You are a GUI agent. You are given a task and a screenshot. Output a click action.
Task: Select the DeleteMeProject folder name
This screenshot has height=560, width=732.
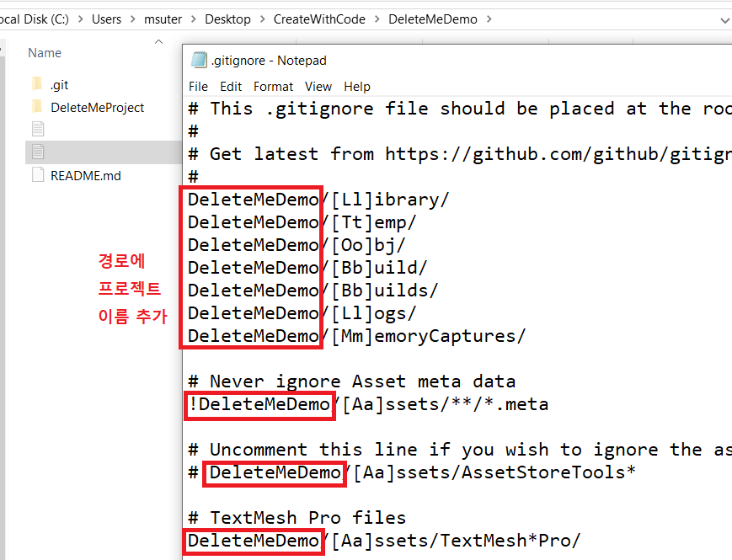pos(97,107)
